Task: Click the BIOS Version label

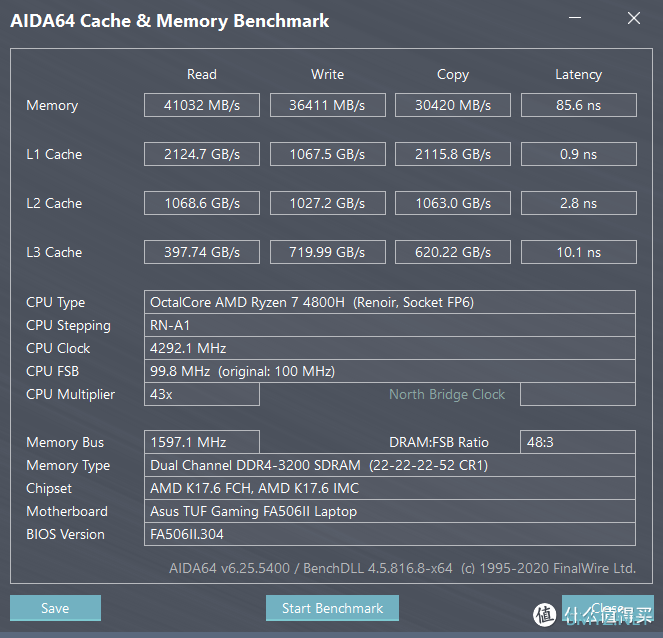Action: [x=65, y=534]
